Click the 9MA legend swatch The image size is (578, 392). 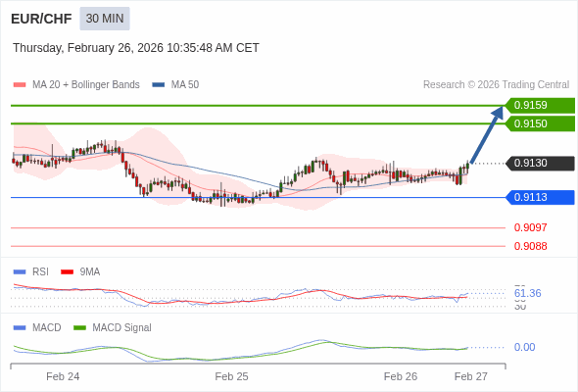point(67,272)
